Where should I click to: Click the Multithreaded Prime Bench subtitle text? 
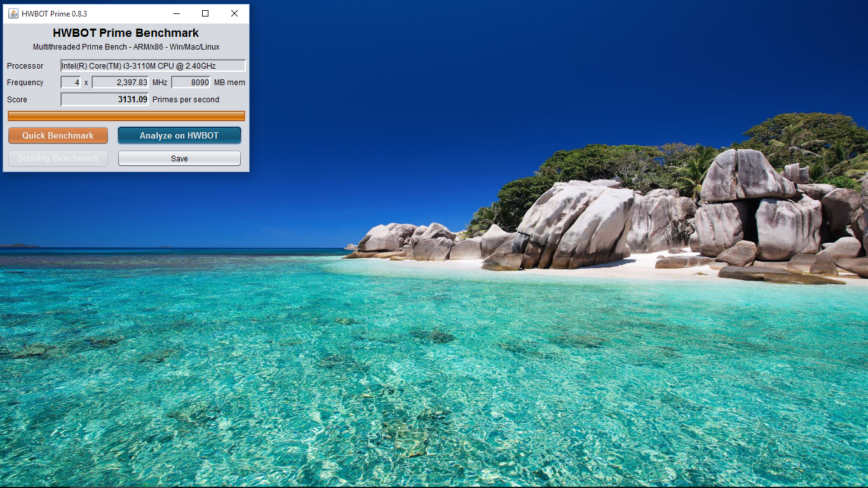126,47
